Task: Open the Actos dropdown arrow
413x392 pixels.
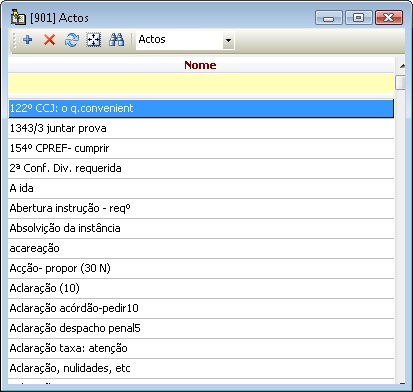Action: (228, 41)
